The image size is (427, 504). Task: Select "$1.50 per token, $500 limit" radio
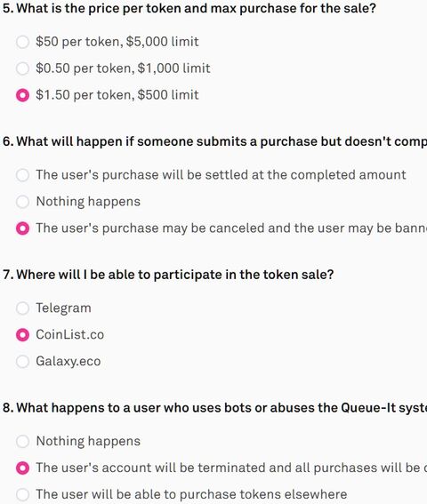coord(22,95)
